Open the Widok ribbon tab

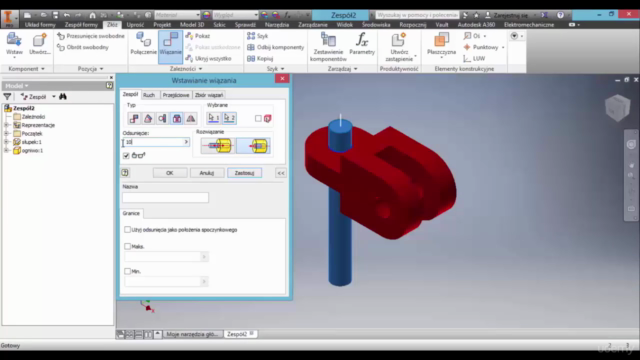[344, 25]
